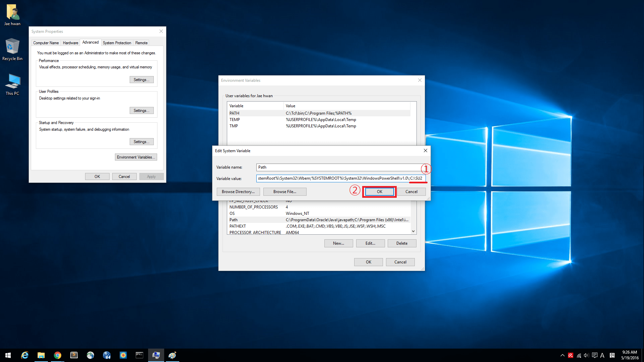This screenshot has height=362, width=644.
Task: Click in the Variable name field
Action: pos(338,167)
